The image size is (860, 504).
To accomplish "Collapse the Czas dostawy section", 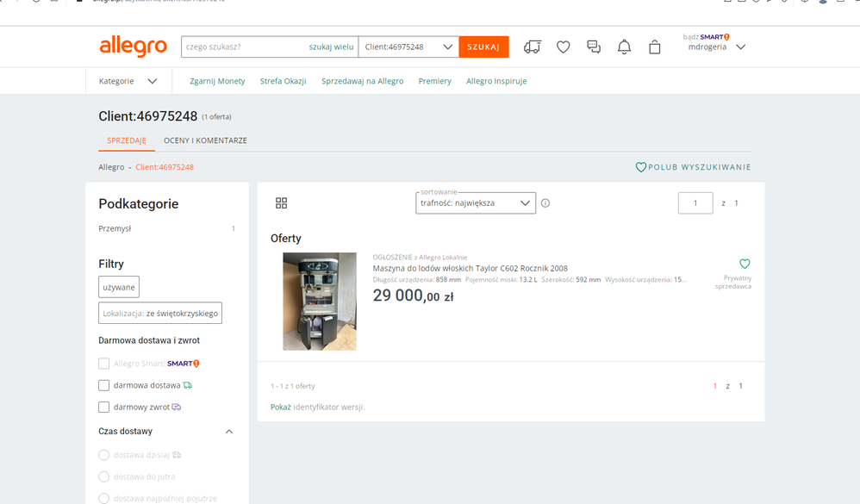I will pyautogui.click(x=228, y=432).
